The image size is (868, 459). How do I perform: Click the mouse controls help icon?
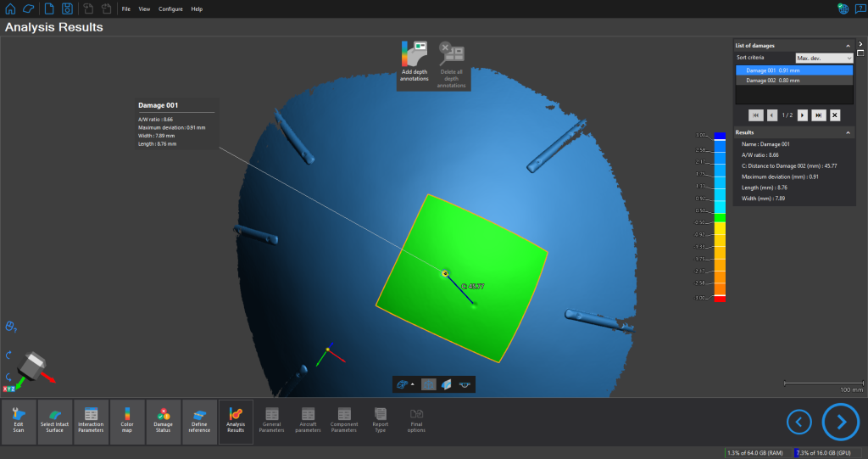11,326
